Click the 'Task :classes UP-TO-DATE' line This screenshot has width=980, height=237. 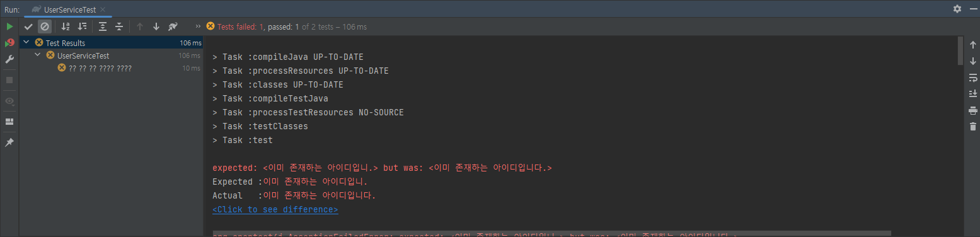coord(278,84)
